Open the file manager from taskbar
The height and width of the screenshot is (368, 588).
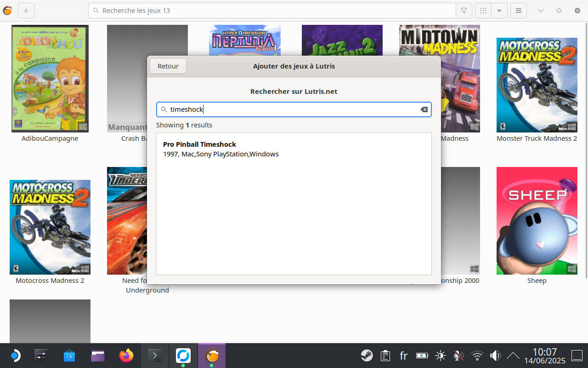click(98, 356)
